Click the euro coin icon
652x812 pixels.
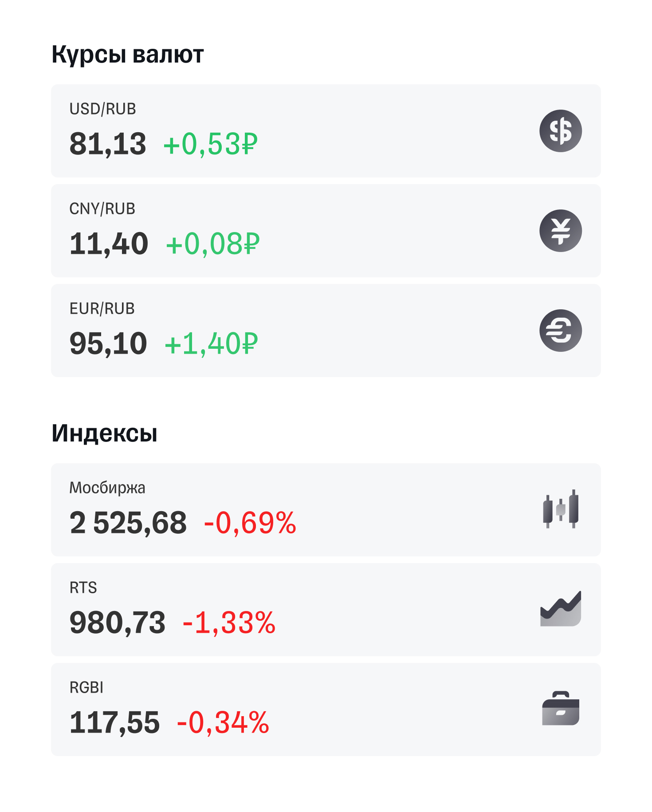(x=560, y=331)
